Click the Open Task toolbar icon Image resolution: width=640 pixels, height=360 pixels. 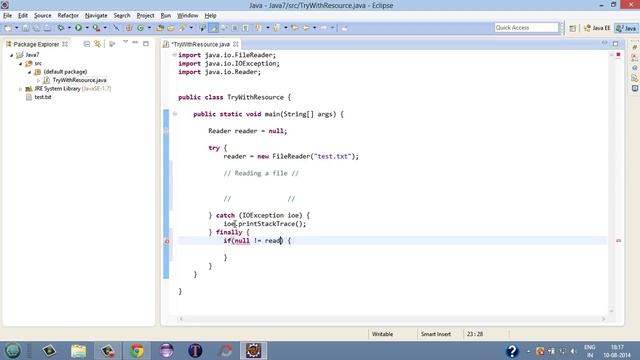171,28
